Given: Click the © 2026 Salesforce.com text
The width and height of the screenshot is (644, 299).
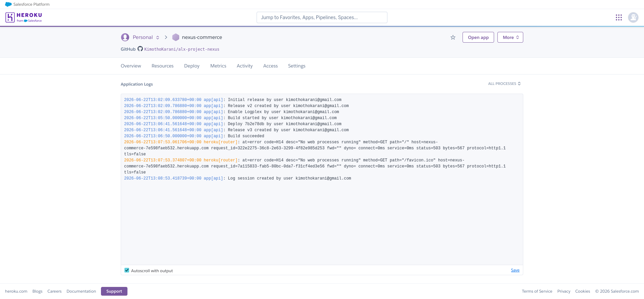Looking at the screenshot, I should [x=617, y=291].
